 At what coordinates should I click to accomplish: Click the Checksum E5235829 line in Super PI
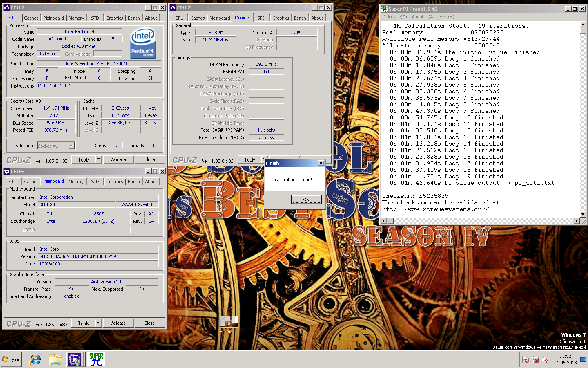(x=415, y=196)
